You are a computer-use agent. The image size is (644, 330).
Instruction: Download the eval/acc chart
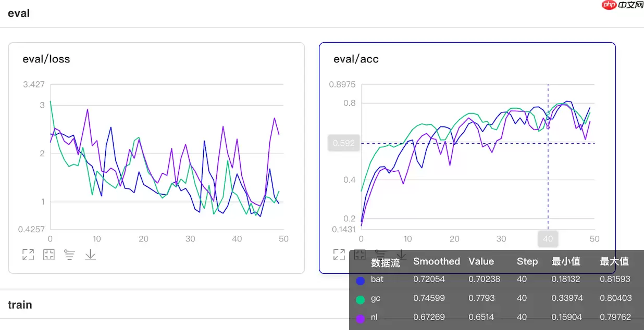pyautogui.click(x=401, y=253)
